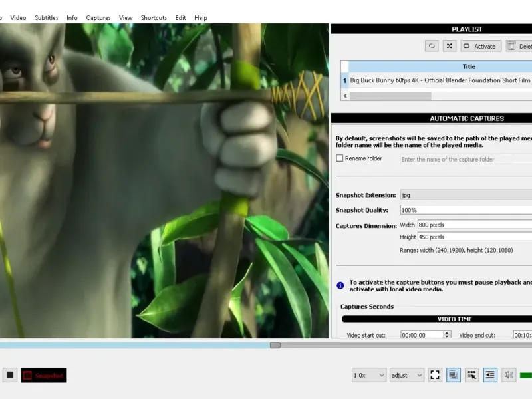This screenshot has height=399, width=532.
Task: Toggle the side panel indent icon
Action: coord(491,375)
